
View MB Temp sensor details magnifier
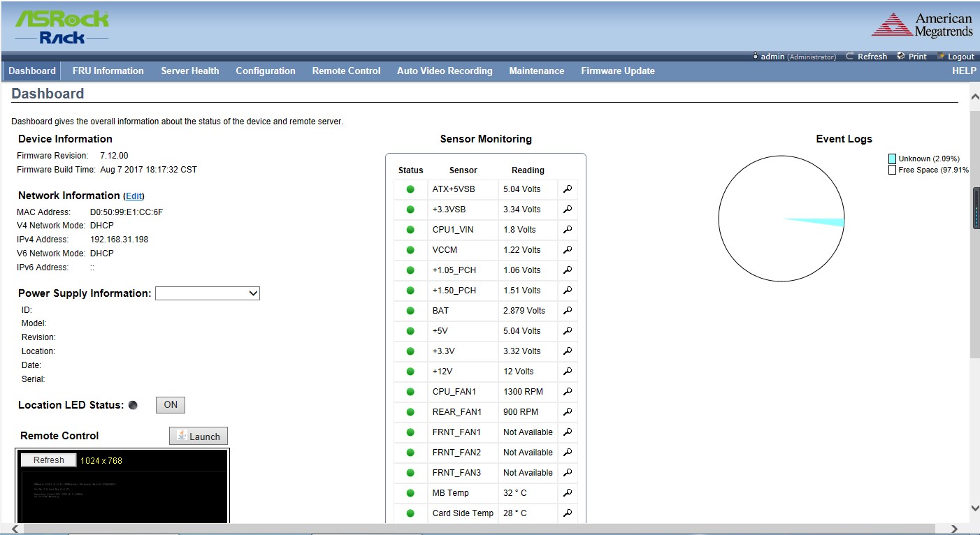coord(568,493)
